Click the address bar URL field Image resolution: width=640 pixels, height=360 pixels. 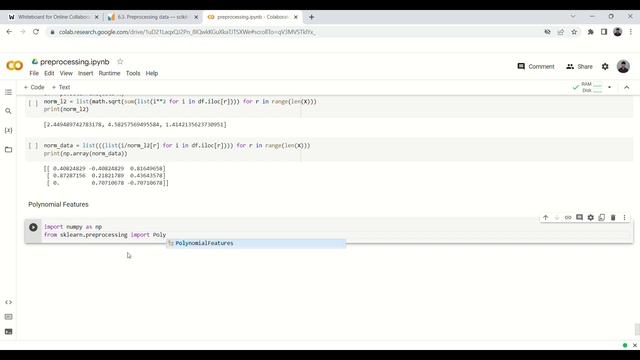294,32
